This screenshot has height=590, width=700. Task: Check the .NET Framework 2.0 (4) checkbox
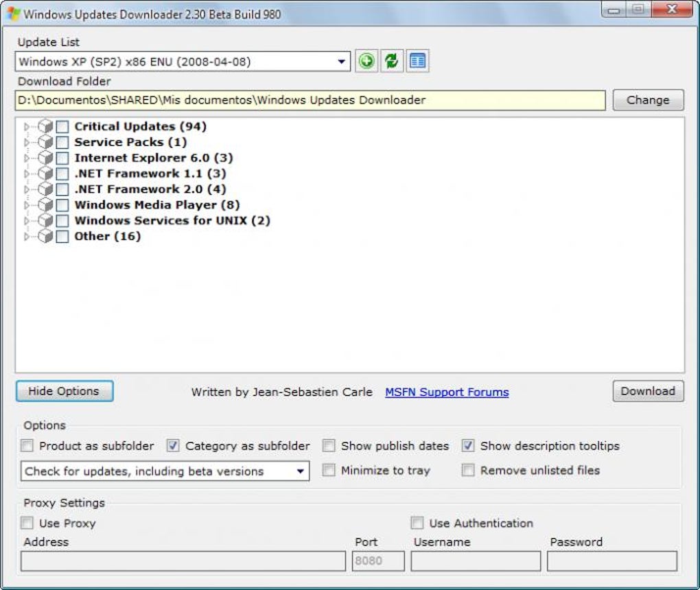62,189
